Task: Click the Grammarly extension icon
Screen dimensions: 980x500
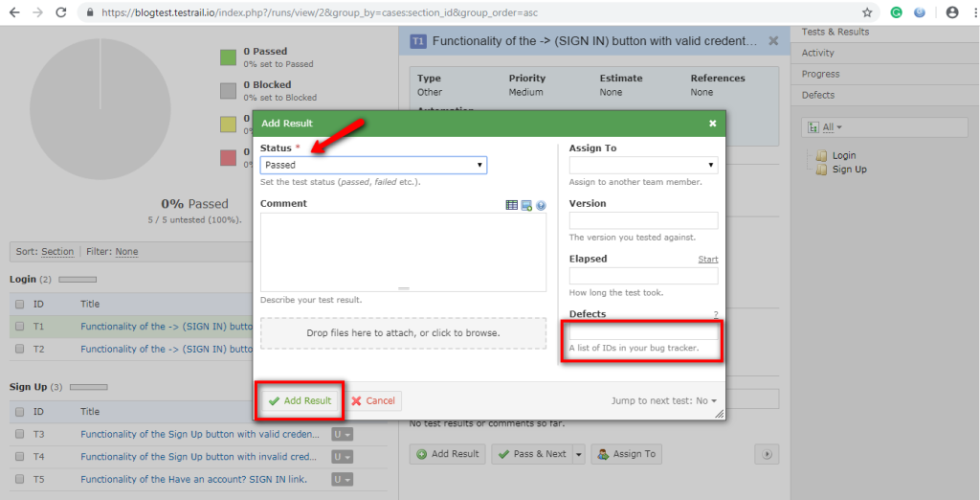Action: tap(896, 13)
